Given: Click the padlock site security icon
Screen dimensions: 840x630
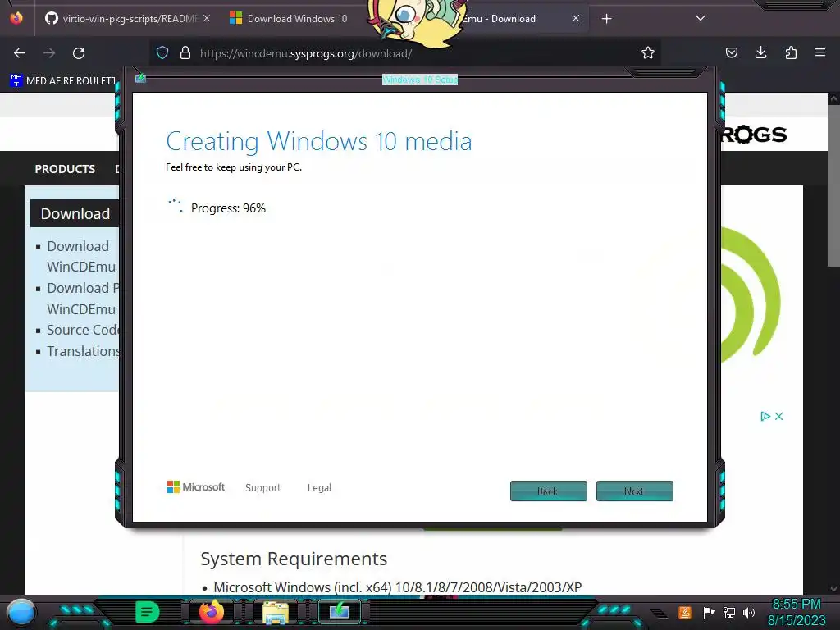Looking at the screenshot, I should click(x=185, y=53).
